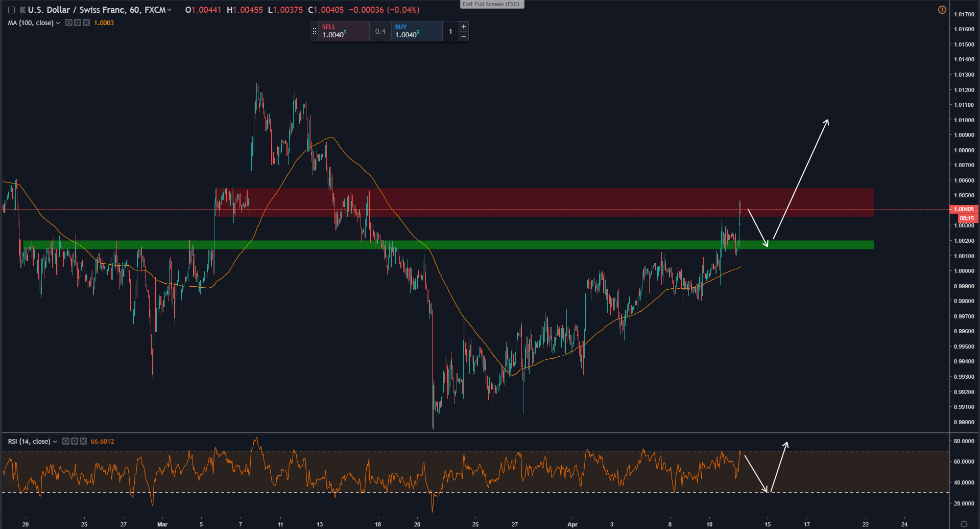
Task: Click the 1.00000 price axis label
Action: click(964, 271)
